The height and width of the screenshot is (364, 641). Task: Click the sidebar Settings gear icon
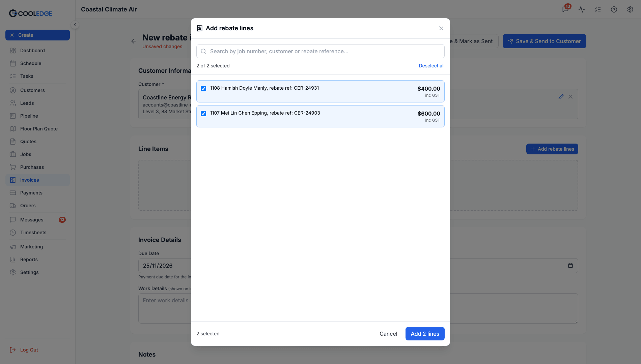tap(13, 272)
